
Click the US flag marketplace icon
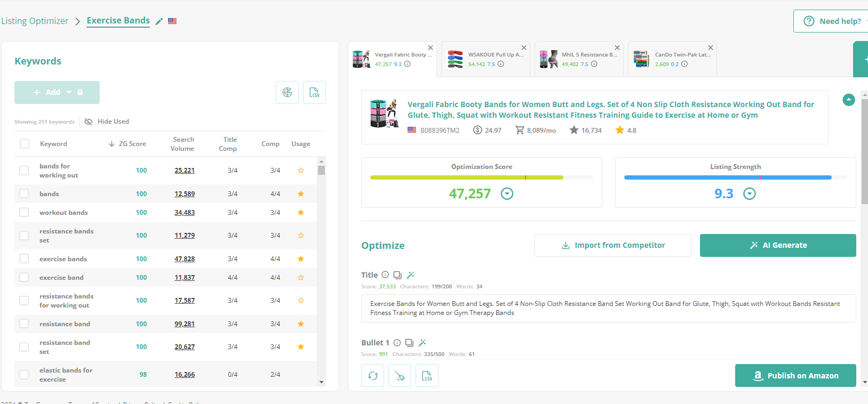(172, 21)
